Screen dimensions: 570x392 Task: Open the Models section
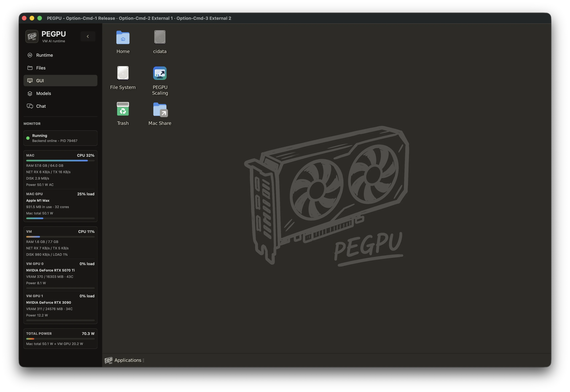click(x=60, y=93)
